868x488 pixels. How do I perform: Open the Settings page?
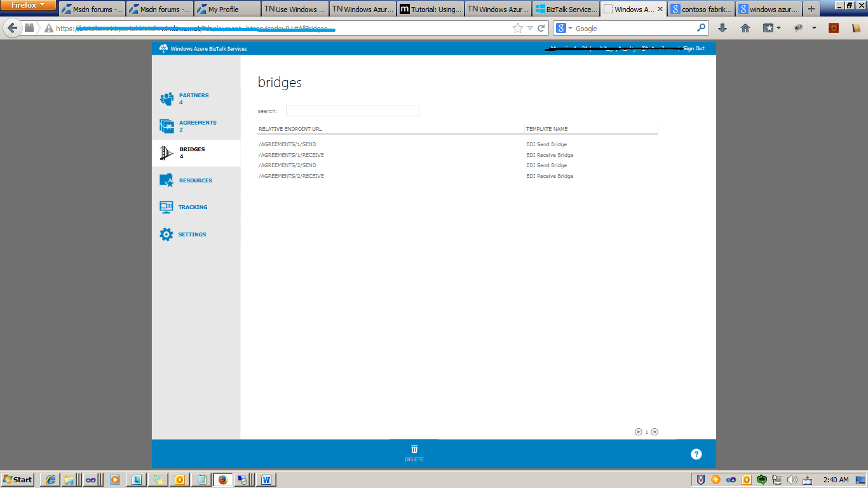[193, 234]
